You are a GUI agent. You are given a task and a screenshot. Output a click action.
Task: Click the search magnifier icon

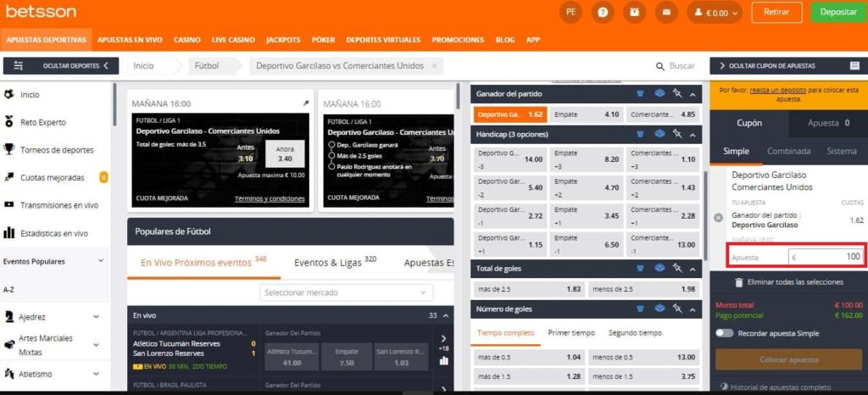tap(659, 66)
